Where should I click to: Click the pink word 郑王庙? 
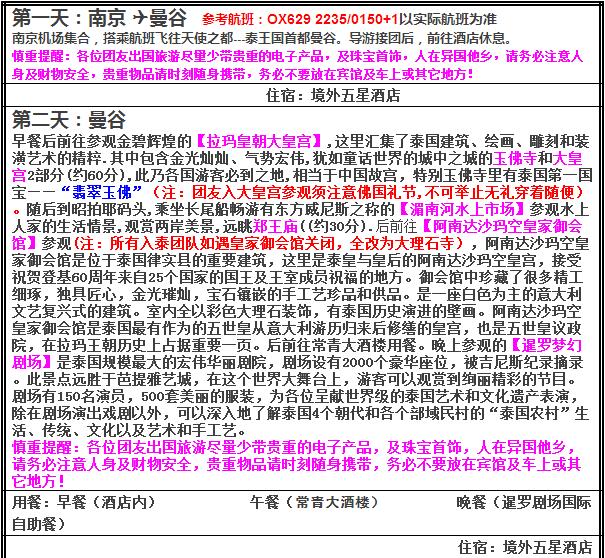275,226
